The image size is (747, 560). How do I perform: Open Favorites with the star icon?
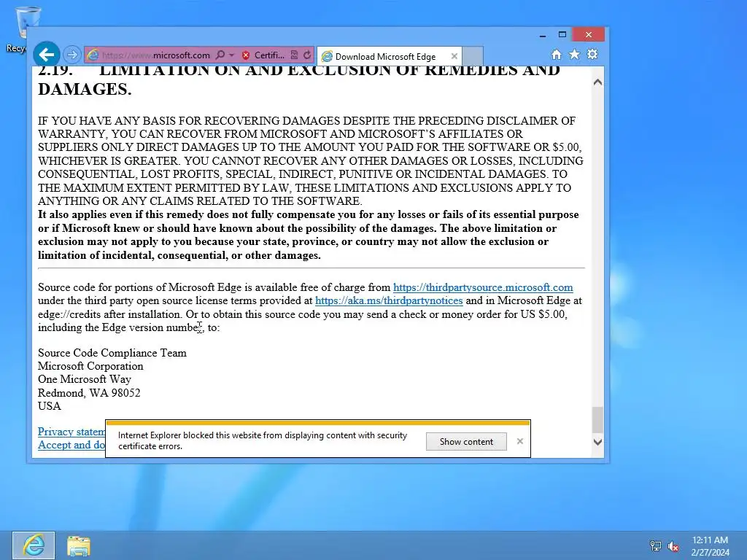575,54
